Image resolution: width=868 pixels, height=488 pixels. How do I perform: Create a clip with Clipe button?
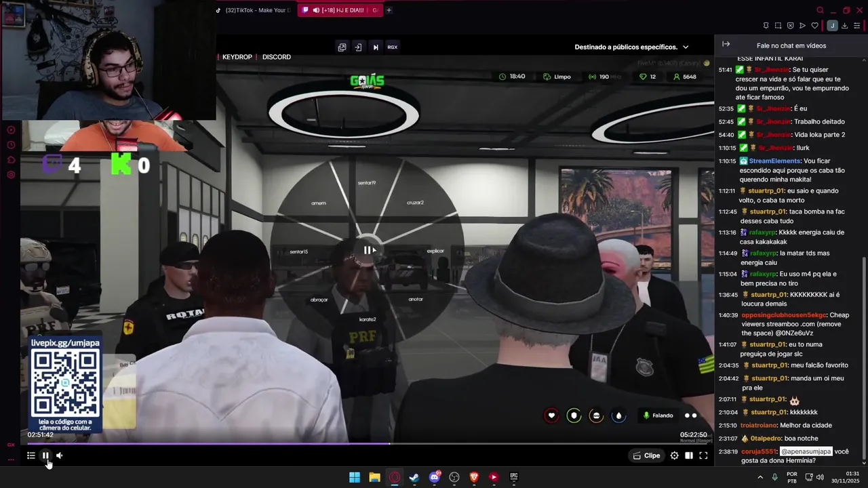(646, 455)
